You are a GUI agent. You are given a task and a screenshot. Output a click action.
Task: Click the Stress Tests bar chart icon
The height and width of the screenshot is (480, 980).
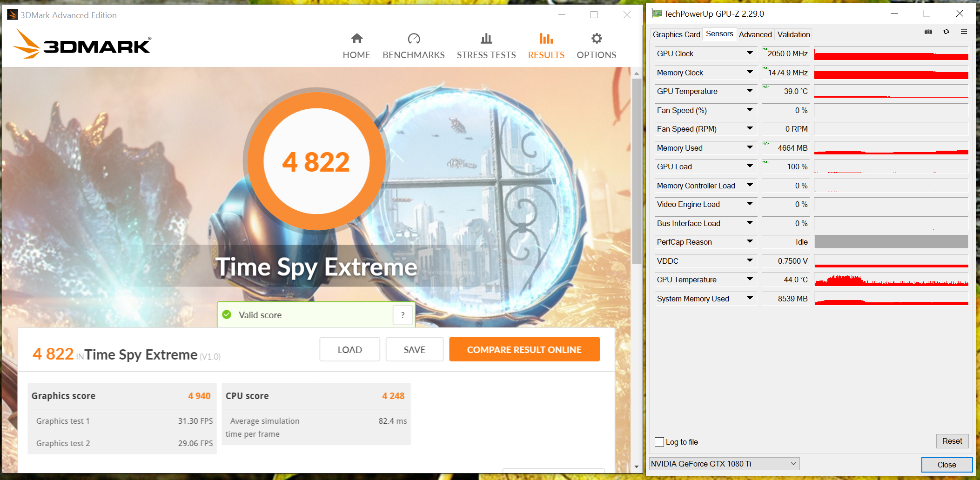[486, 38]
